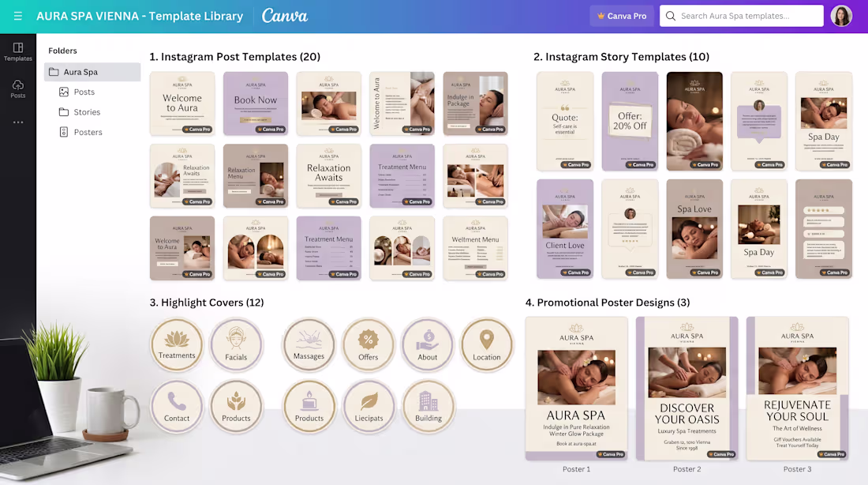The image size is (868, 485).
Task: Open the Facials highlight cover
Action: [236, 344]
